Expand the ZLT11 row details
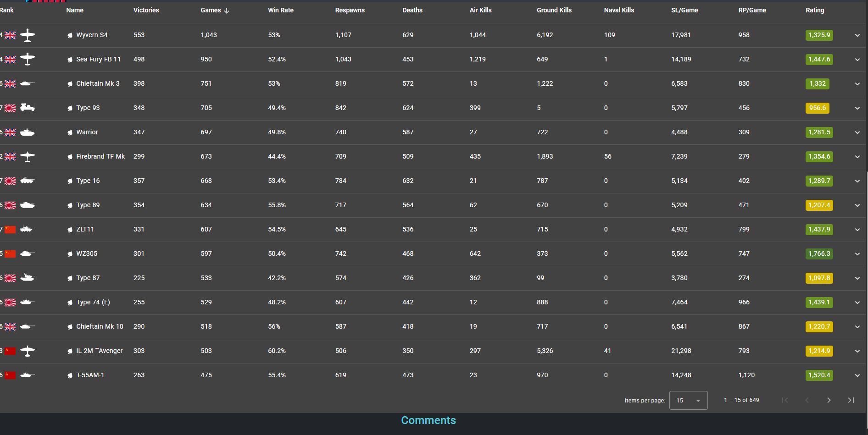868x435 pixels. click(x=857, y=230)
